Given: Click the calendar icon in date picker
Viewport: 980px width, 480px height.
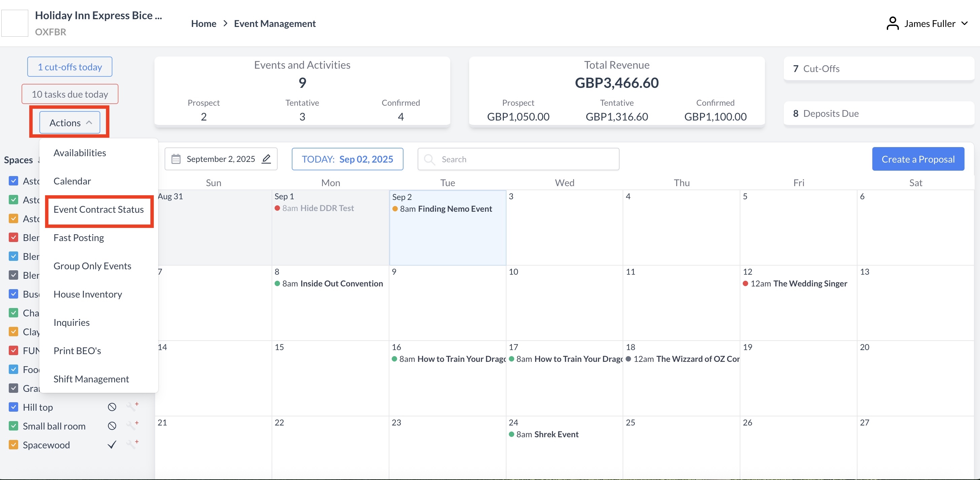Looking at the screenshot, I should 176,159.
